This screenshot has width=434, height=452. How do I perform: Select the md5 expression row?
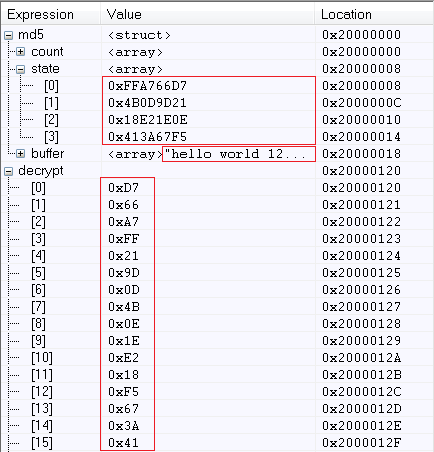pos(31,35)
